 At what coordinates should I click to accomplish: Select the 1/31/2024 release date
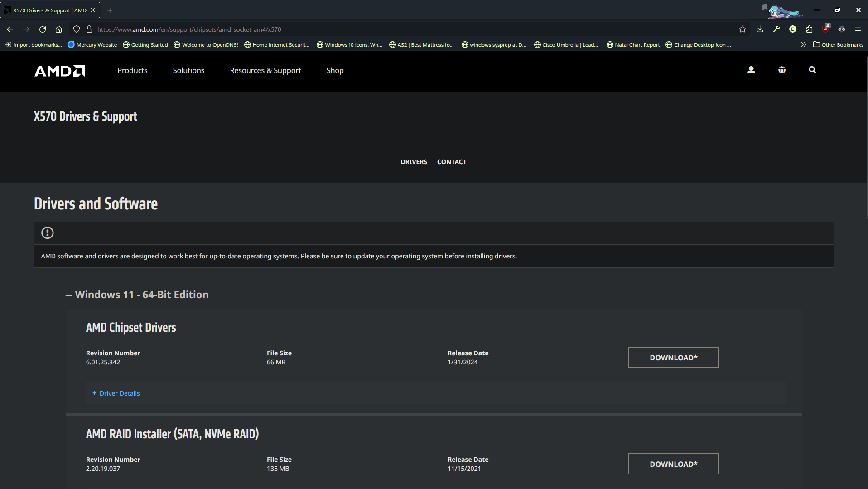[x=463, y=362]
